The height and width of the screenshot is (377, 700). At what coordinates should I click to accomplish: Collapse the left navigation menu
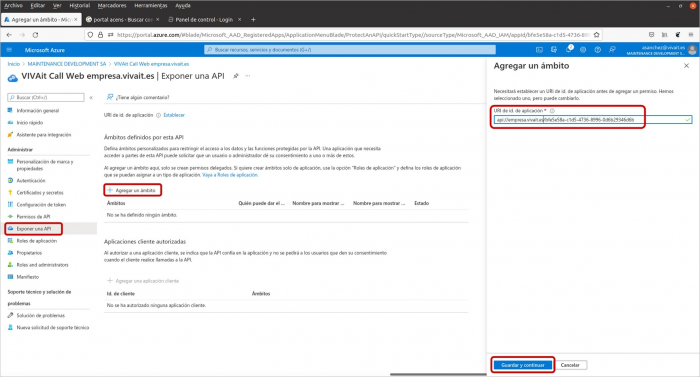[x=91, y=97]
